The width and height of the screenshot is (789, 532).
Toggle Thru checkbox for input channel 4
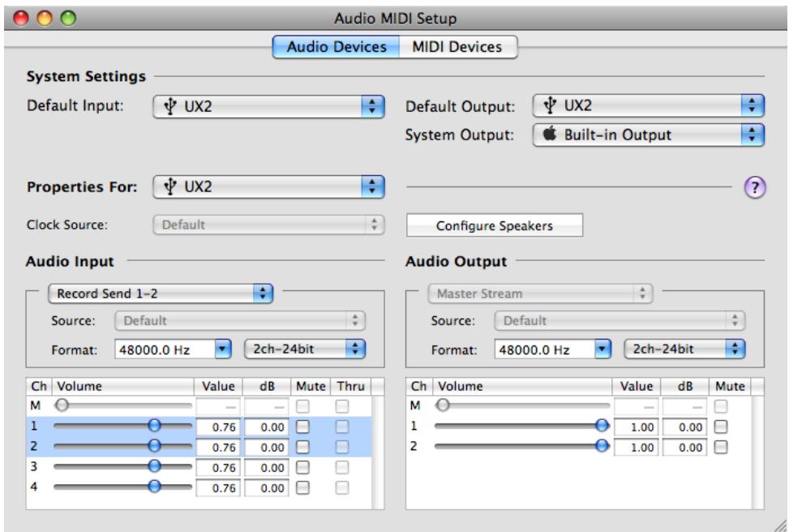(x=341, y=487)
